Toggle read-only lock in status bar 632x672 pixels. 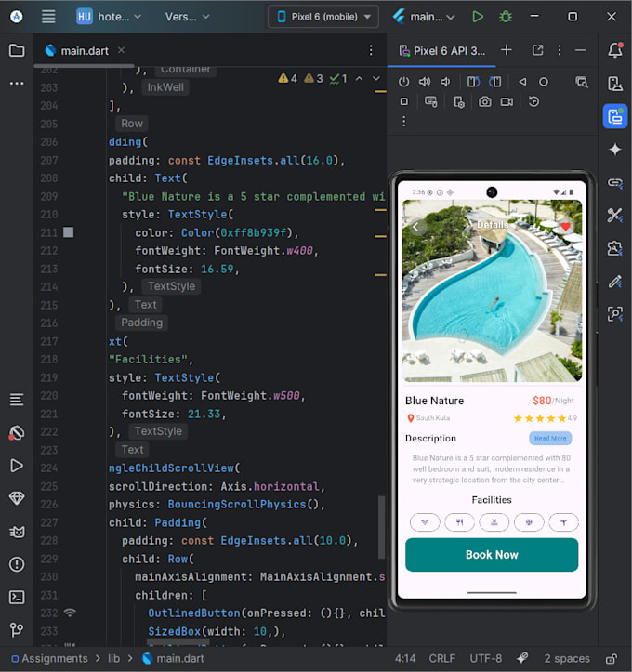pyautogui.click(x=612, y=658)
